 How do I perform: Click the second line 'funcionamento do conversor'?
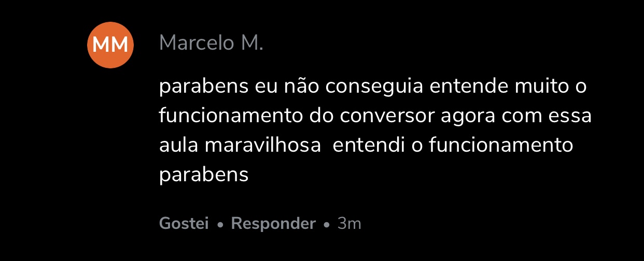[375, 115]
